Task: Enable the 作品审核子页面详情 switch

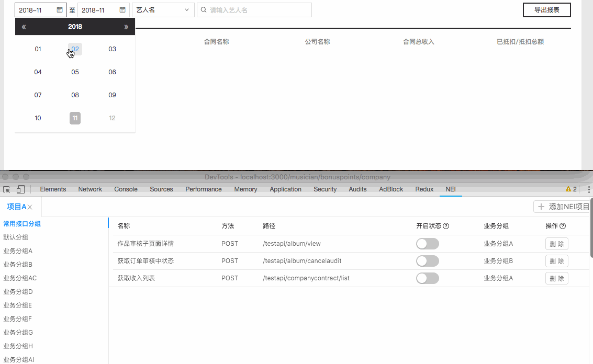Action: [x=427, y=244]
